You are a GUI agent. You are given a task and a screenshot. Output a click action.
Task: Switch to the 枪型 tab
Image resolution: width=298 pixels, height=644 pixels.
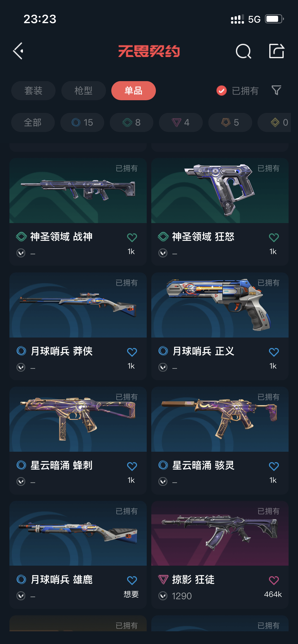[84, 91]
